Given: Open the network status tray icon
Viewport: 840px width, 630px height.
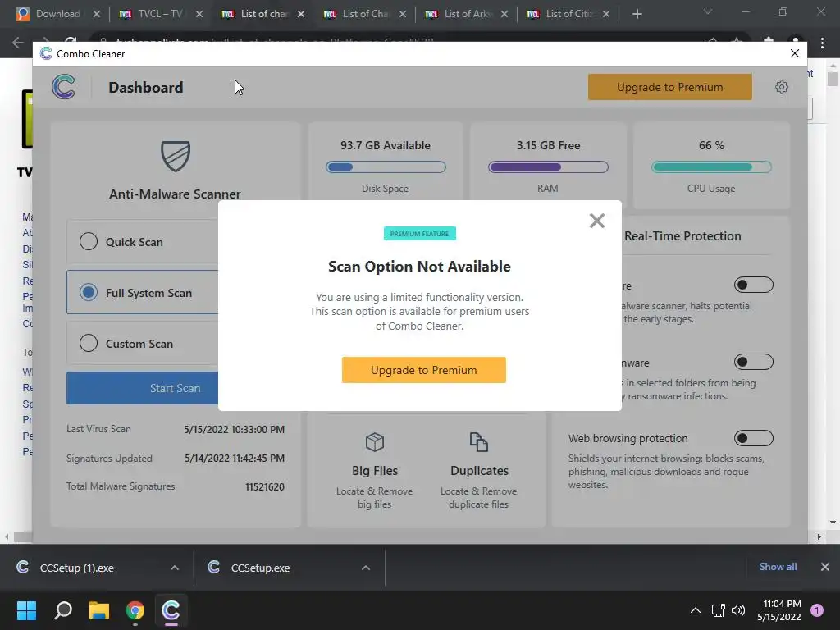Looking at the screenshot, I should [x=718, y=610].
